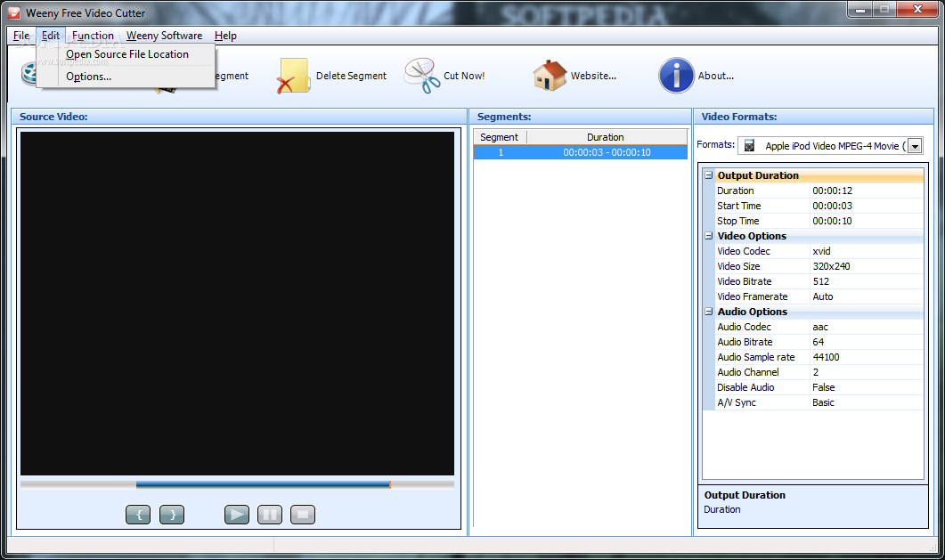This screenshot has height=560, width=945.
Task: Click the Duration column header
Action: (607, 137)
